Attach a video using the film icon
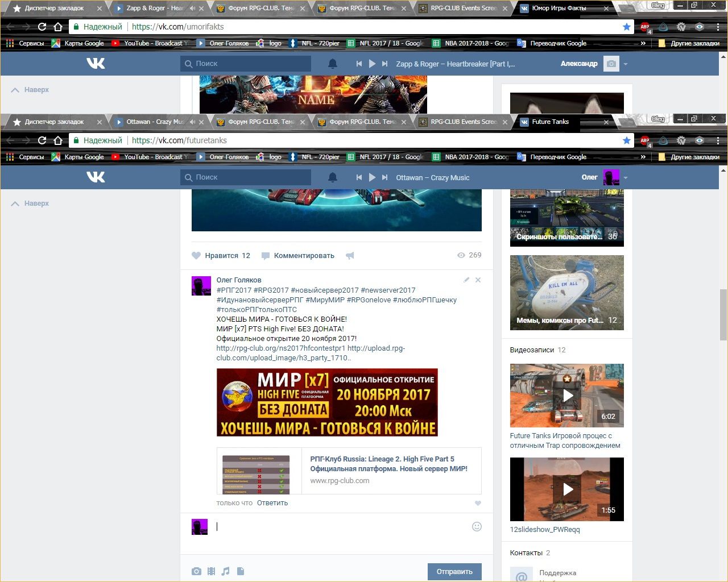This screenshot has width=728, height=582. [x=211, y=571]
